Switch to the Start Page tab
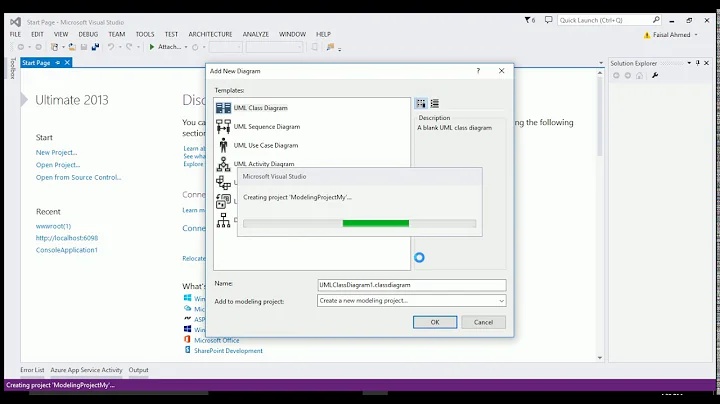This screenshot has width=720, height=404. point(36,62)
